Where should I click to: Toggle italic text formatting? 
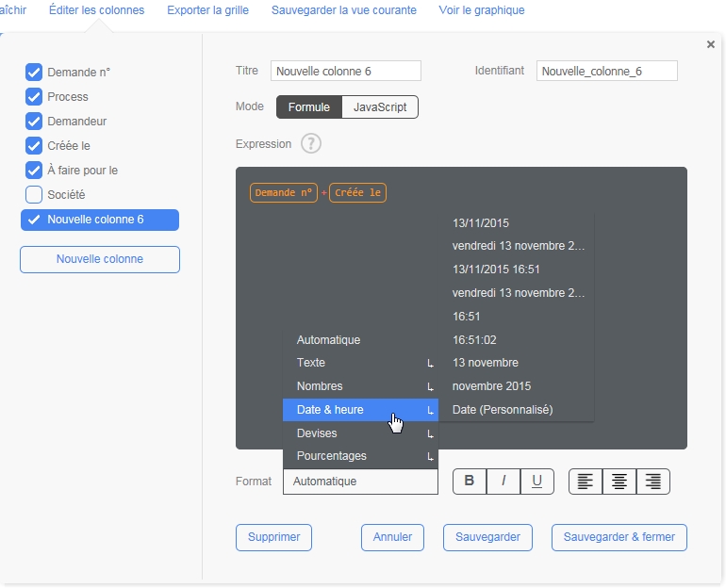(503, 482)
